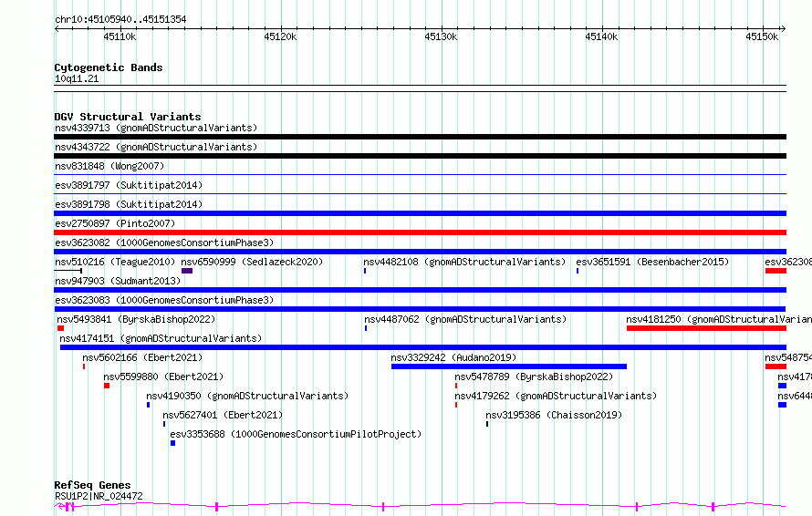Open nsv4190350 gnomAD variant label
The image size is (812, 516).
coord(247,396)
